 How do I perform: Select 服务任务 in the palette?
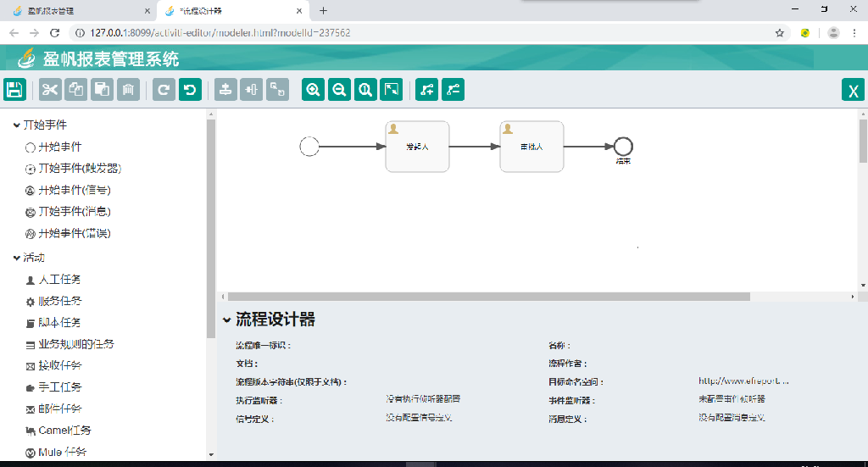(x=59, y=301)
